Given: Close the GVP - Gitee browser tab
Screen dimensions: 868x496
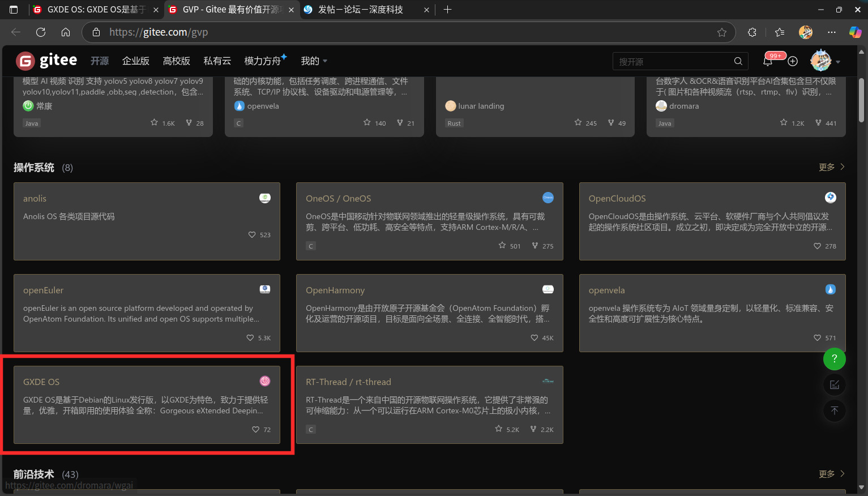Looking at the screenshot, I should pyautogui.click(x=291, y=10).
